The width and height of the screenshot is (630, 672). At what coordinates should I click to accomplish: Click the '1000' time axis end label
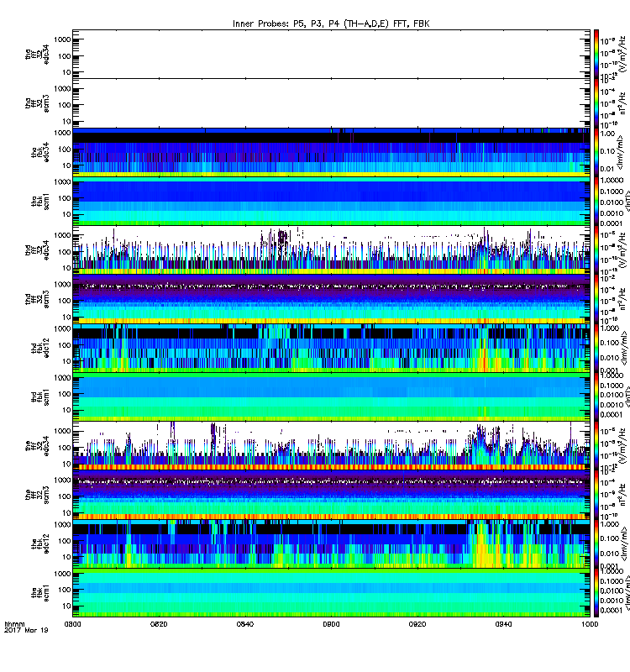pos(591,624)
